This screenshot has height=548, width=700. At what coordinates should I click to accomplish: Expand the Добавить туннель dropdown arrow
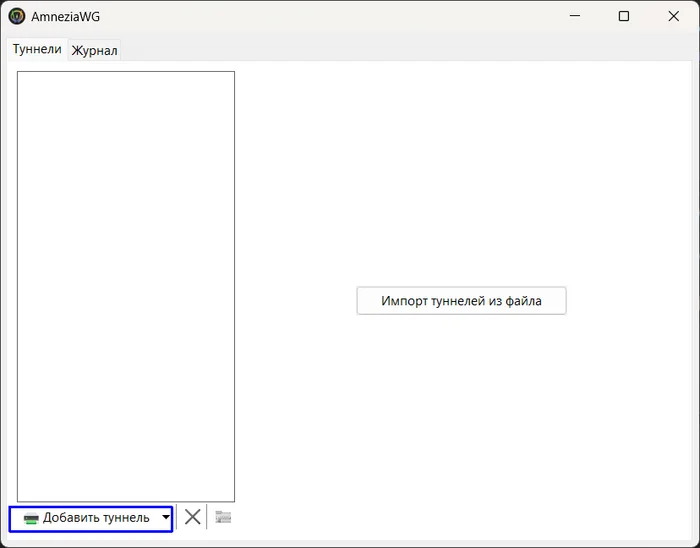click(x=166, y=518)
